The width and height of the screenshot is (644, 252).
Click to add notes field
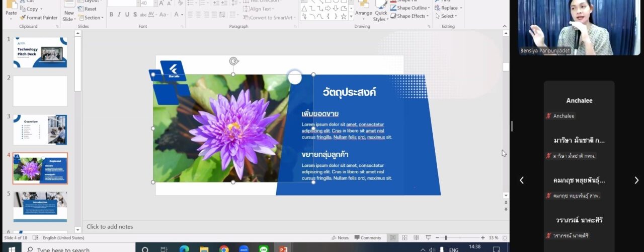tap(294, 227)
